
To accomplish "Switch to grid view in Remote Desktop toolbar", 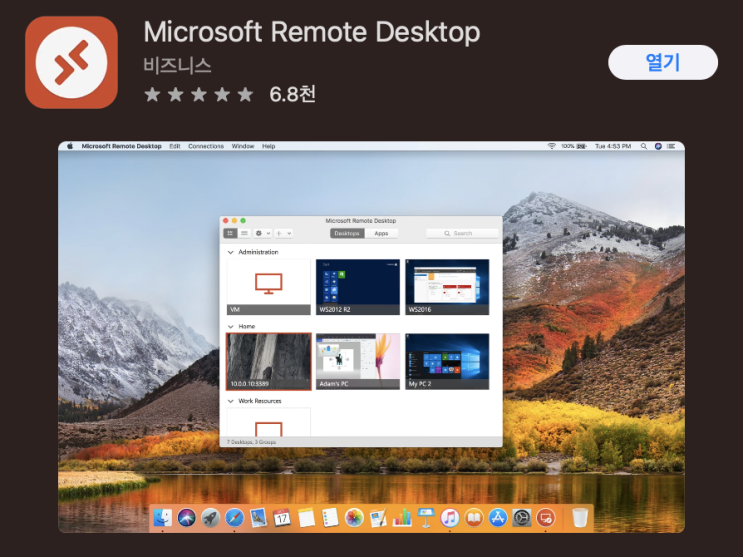I will (230, 233).
